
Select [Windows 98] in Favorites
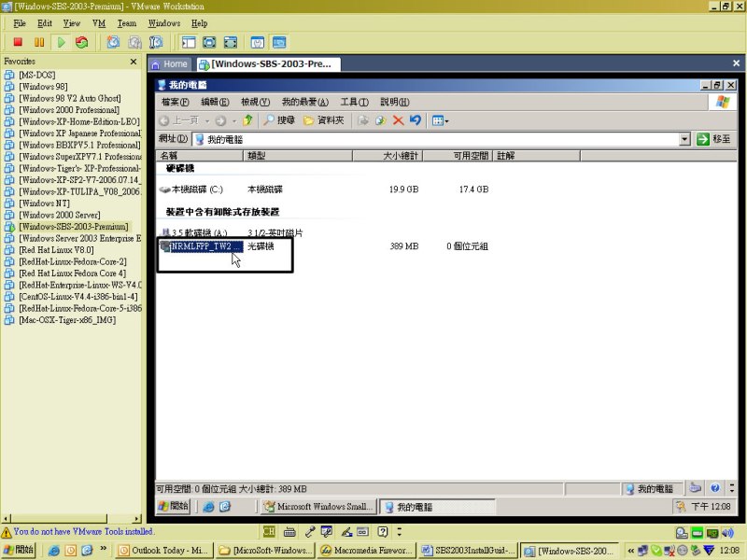[x=43, y=87]
